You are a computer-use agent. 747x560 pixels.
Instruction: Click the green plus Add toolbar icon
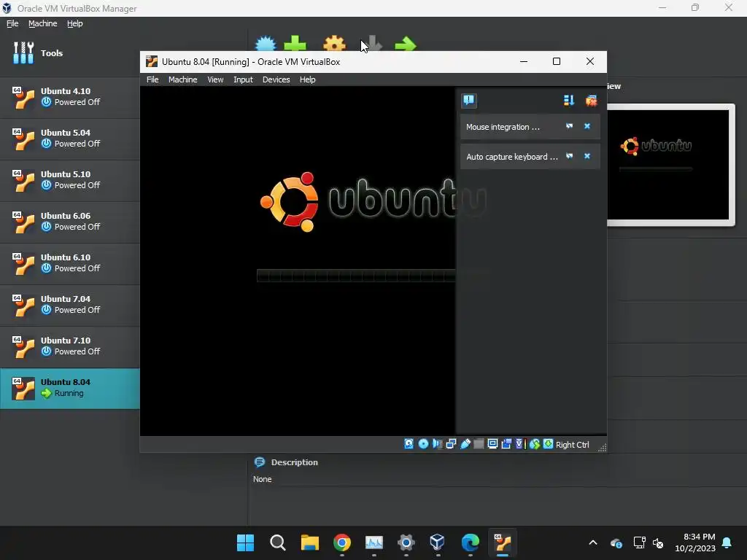[x=295, y=44]
